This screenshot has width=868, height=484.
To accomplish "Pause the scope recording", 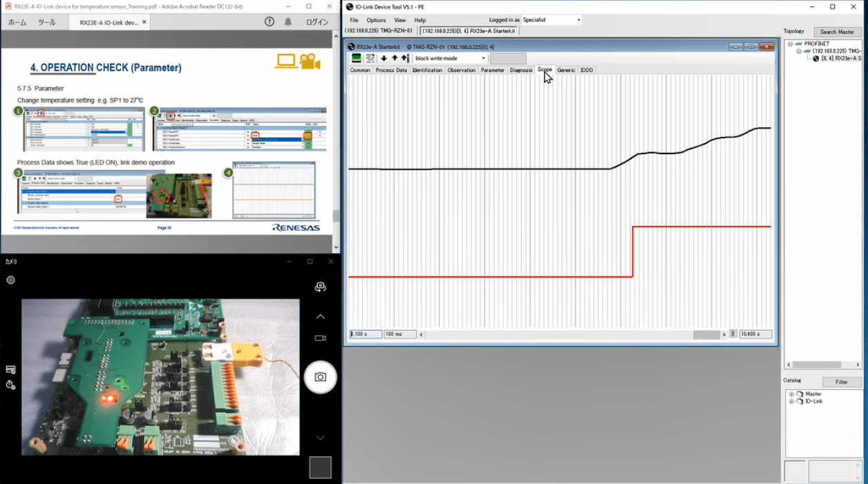I will pos(732,334).
